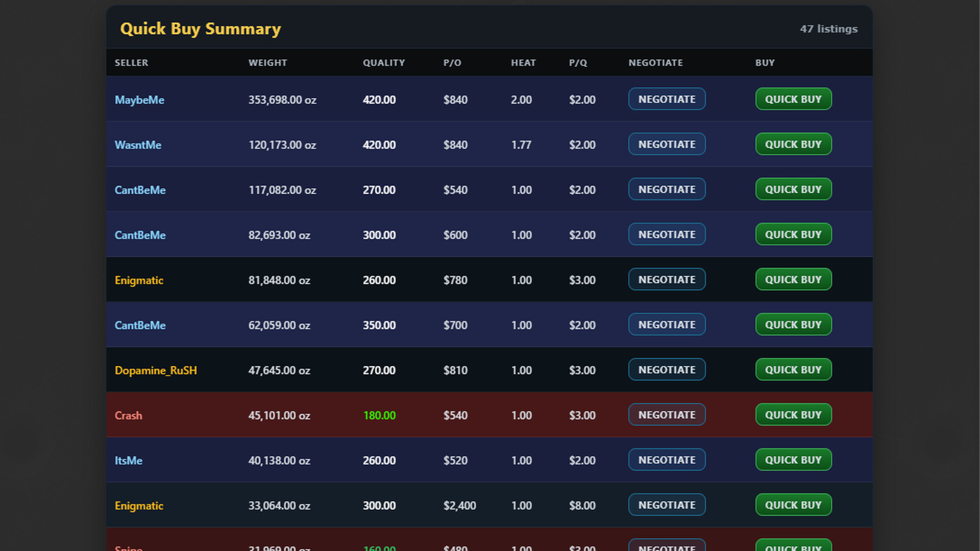Negotiate with Dopamine_RuSH
The height and width of the screenshot is (551, 980).
pyautogui.click(x=667, y=369)
